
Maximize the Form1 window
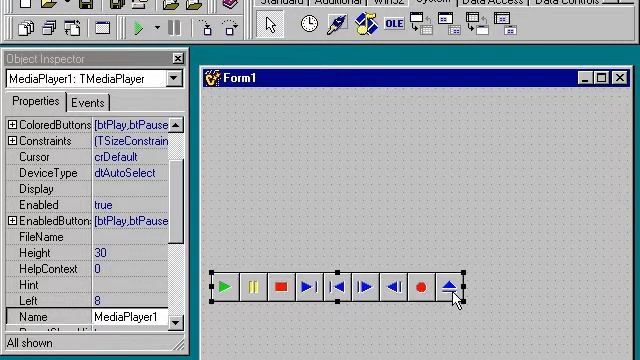click(602, 78)
